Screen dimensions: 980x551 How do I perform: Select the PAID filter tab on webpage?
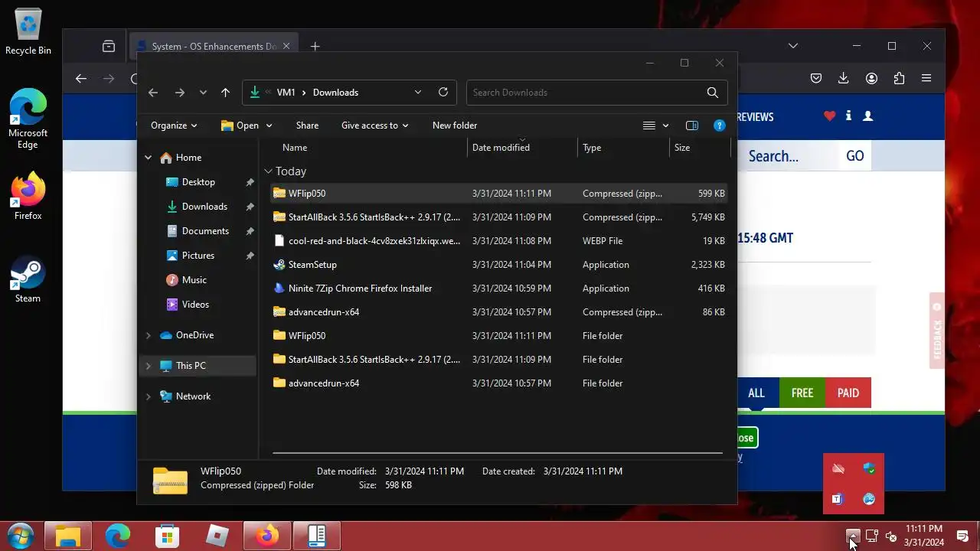848,393
